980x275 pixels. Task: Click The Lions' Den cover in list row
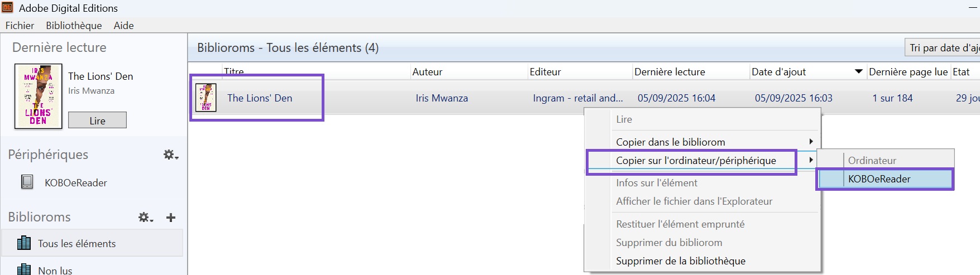[206, 98]
